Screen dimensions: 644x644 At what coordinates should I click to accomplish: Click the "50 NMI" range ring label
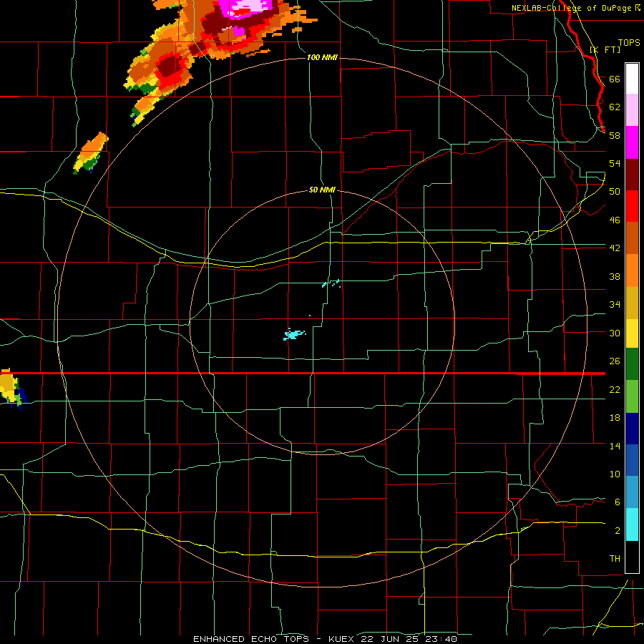point(322,190)
